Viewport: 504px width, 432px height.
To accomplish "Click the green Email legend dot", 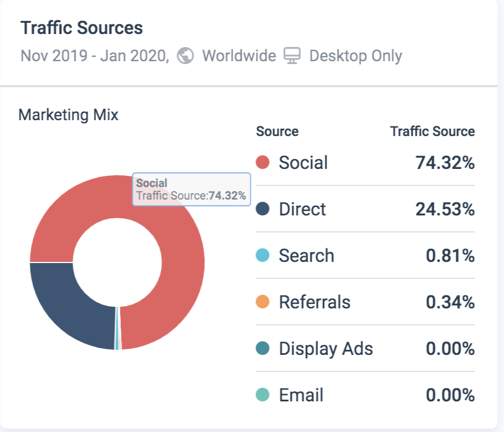I will pyautogui.click(x=262, y=395).
